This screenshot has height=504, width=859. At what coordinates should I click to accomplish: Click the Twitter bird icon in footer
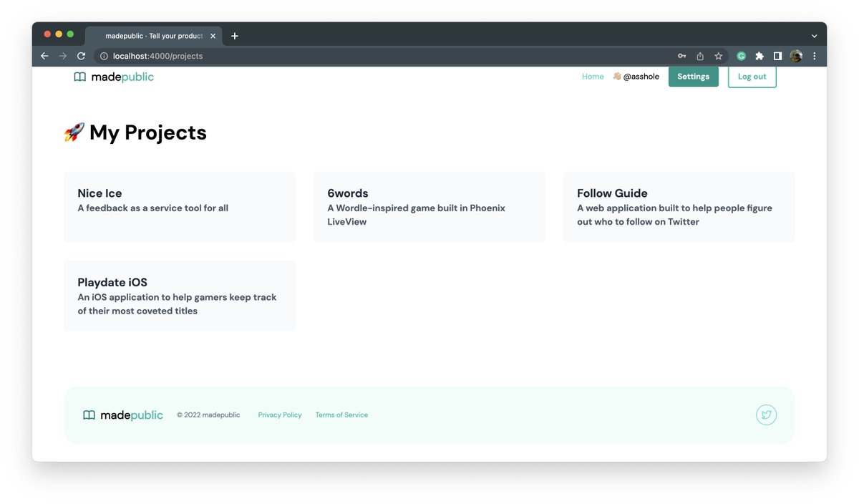766,415
